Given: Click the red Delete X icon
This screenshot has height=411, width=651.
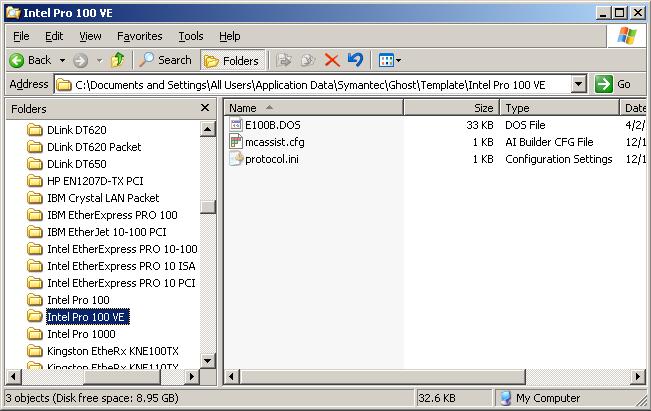Looking at the screenshot, I should pyautogui.click(x=332, y=60).
